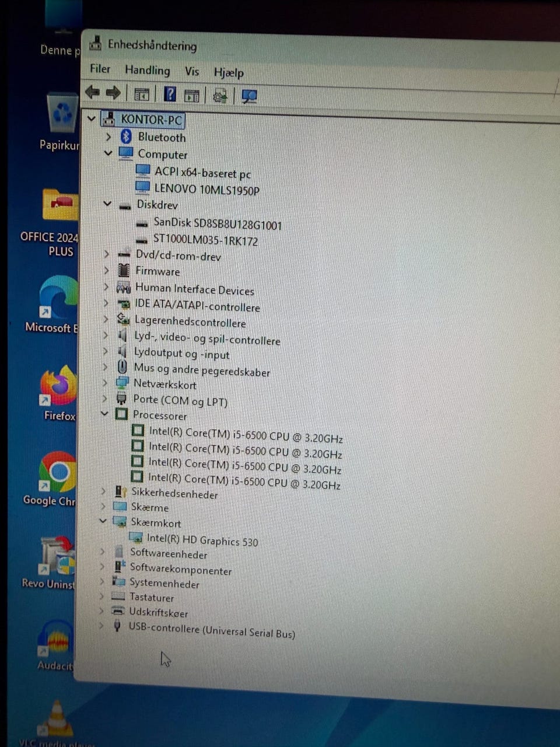
Task: Select ACPI x64-baseret pc entry
Action: point(202,173)
